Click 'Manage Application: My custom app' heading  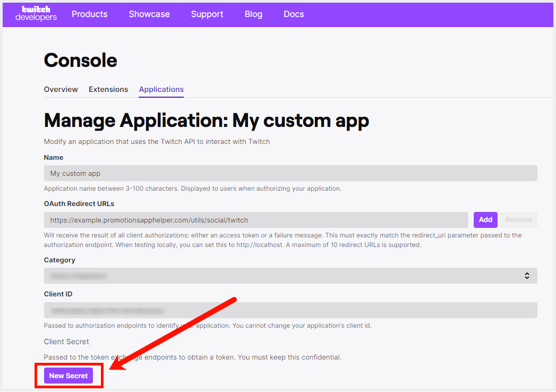[207, 121]
